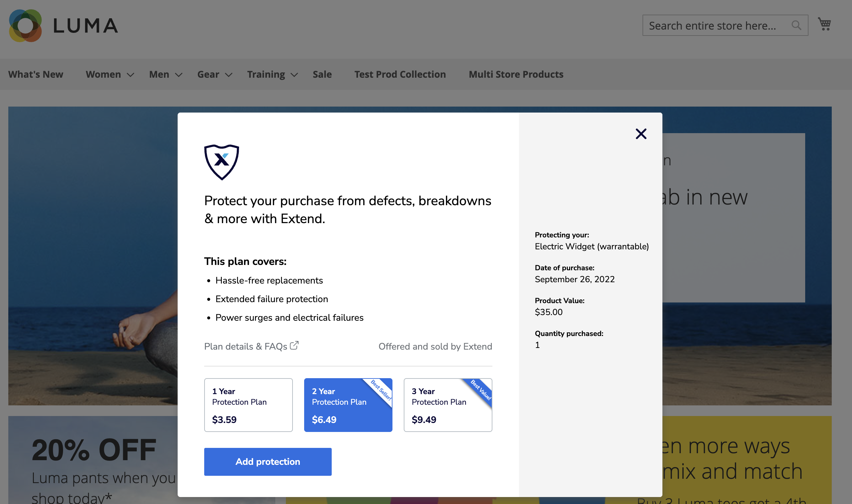Viewport: 852px width, 504px height.
Task: Expand the Women menu chevron
Action: (x=130, y=75)
